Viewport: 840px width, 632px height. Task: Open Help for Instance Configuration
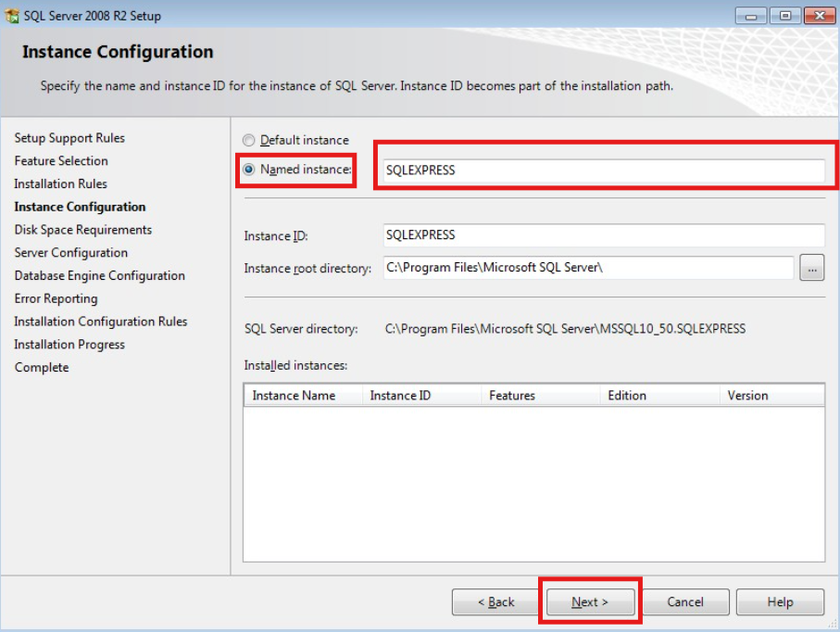point(780,601)
